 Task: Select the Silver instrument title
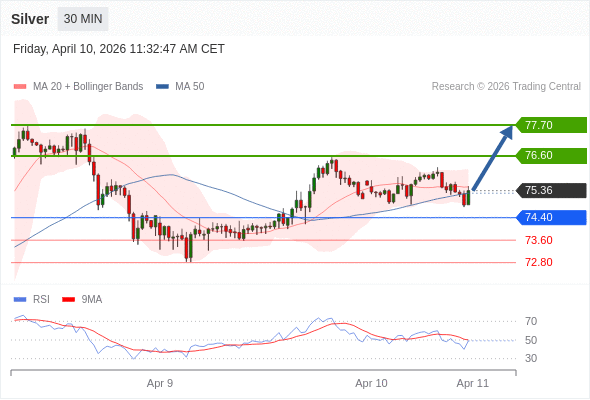[30, 19]
